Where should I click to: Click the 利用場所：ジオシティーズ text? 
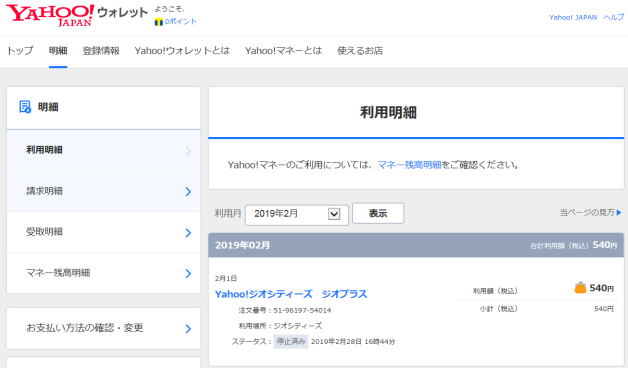[x=280, y=326]
